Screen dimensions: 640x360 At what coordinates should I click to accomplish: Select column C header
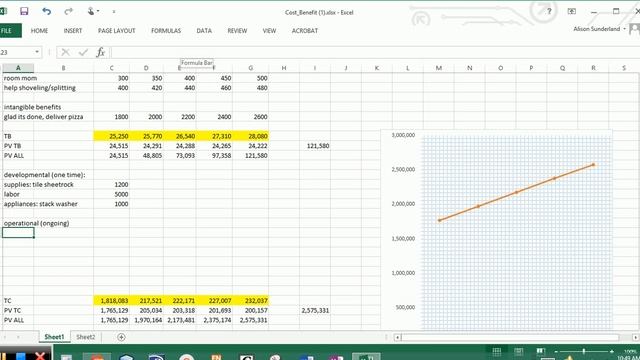[111, 68]
